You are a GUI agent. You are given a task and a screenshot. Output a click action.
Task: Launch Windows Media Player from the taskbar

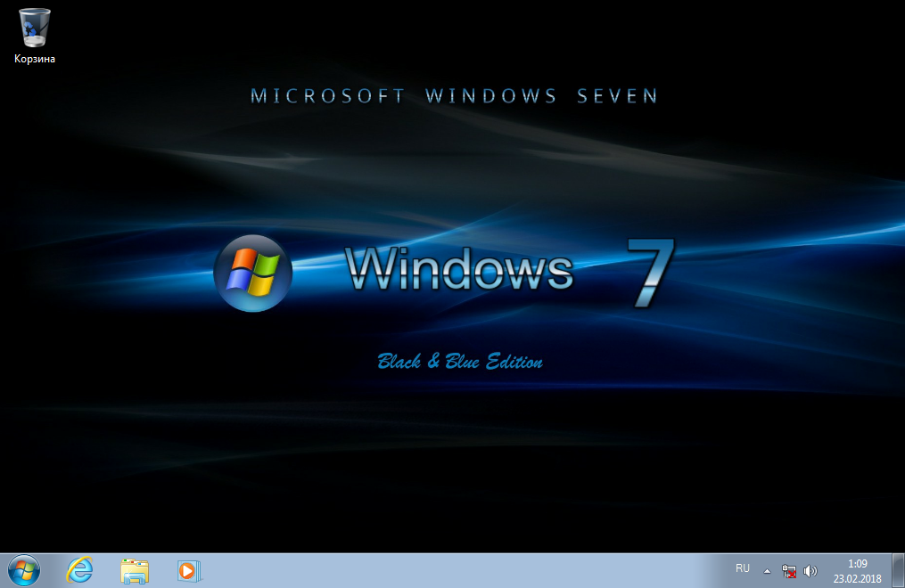189,571
